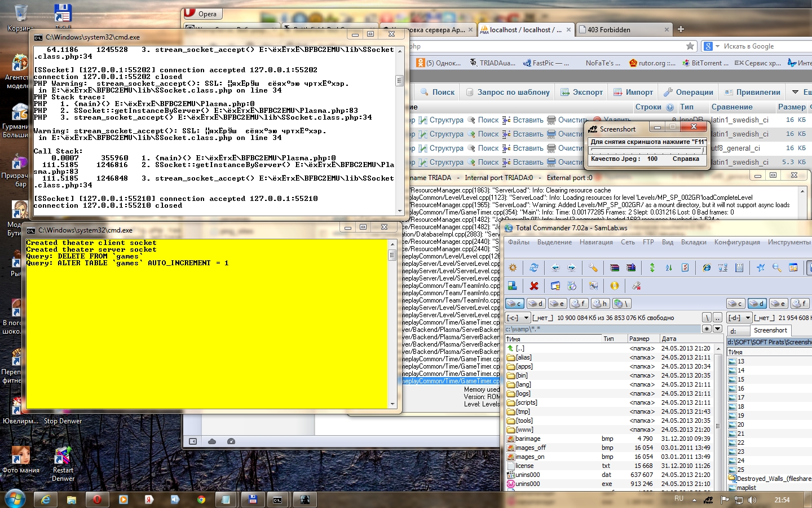Click the network drive backslash button
Screen dimensions: 812x508
[621, 304]
